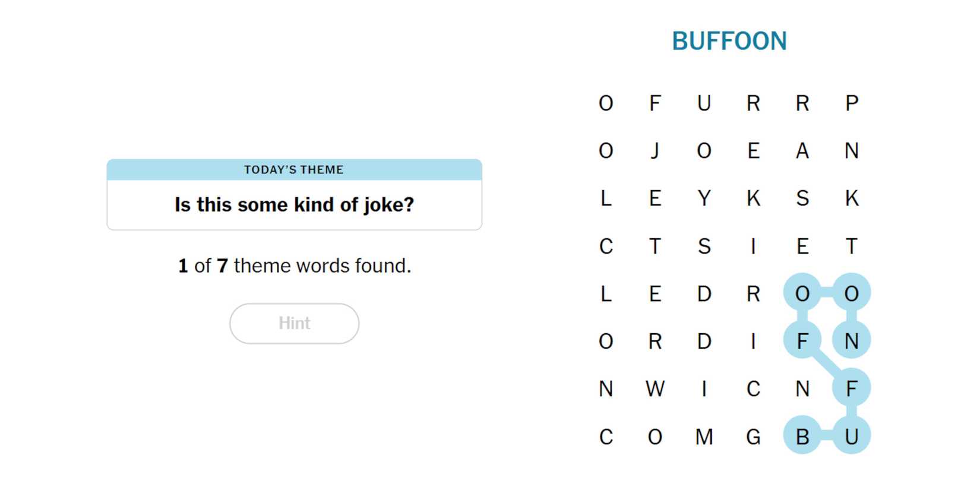Select the letter J in the grid
Screen dimensions: 980x490
coord(655,151)
